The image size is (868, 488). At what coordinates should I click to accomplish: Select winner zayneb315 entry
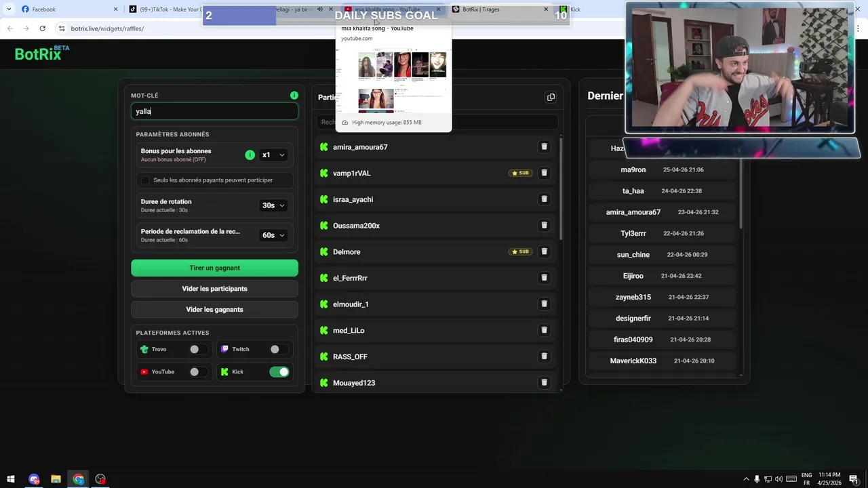[663, 297]
